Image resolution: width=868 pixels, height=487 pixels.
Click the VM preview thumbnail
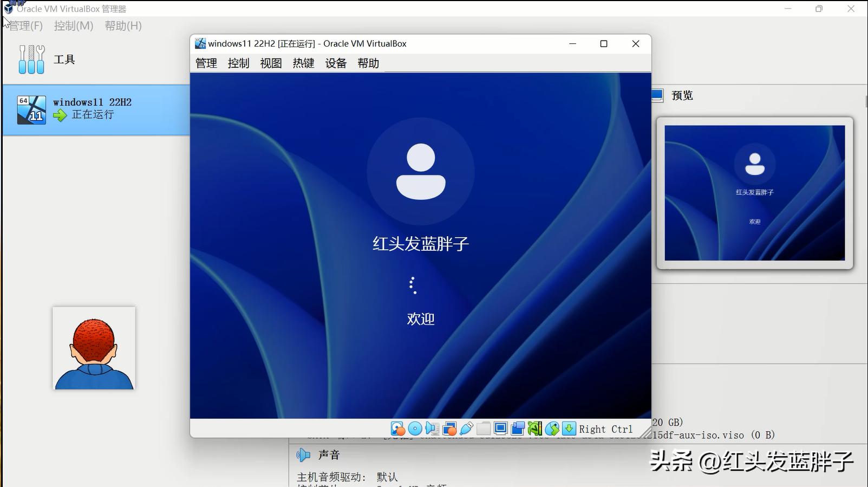755,193
